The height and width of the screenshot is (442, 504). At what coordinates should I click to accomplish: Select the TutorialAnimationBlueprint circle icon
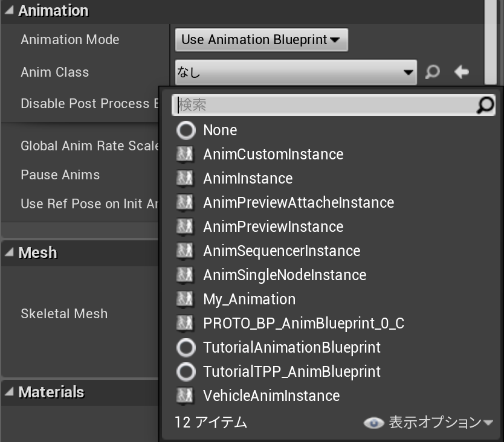pos(186,347)
